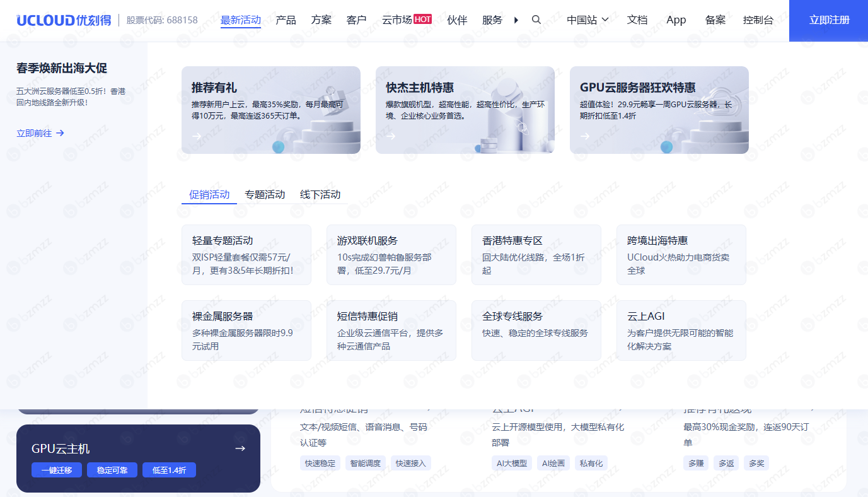Open 香港特惠专区 card

[536, 255]
